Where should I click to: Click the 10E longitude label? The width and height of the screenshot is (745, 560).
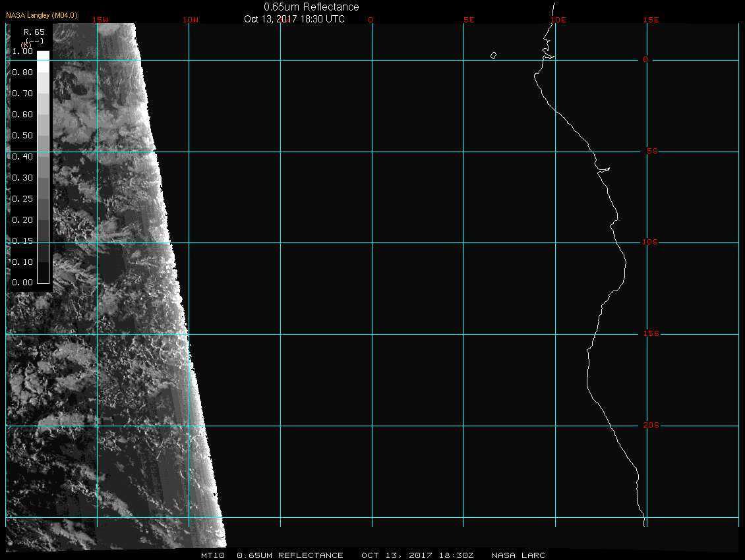(558, 20)
